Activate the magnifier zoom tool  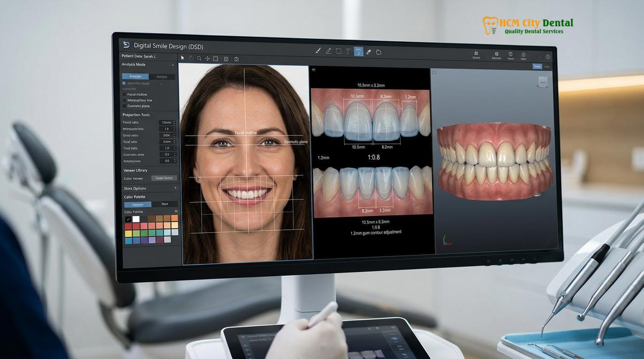[199, 58]
